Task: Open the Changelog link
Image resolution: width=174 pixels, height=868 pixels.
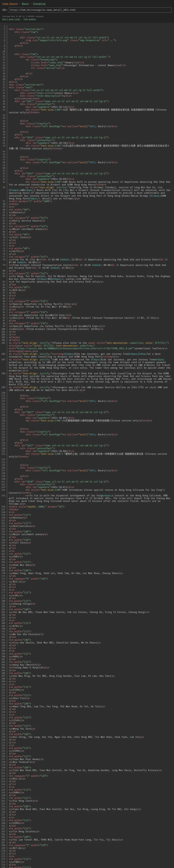Action: [x=39, y=4]
